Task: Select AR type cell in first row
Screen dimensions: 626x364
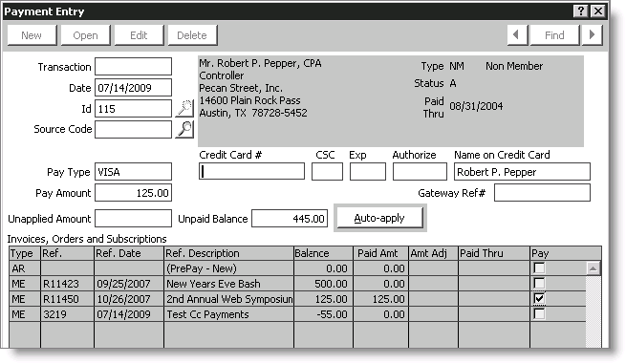Action: (25, 268)
